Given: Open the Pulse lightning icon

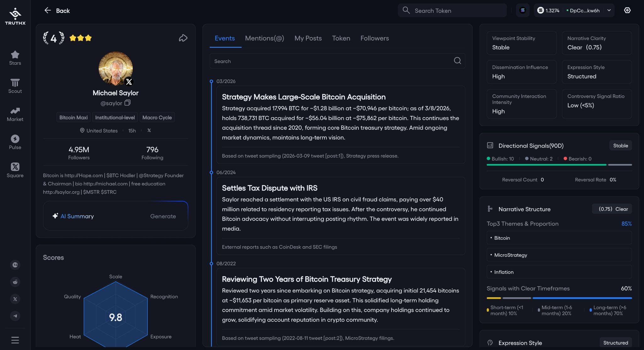Looking at the screenshot, I should 15,142.
